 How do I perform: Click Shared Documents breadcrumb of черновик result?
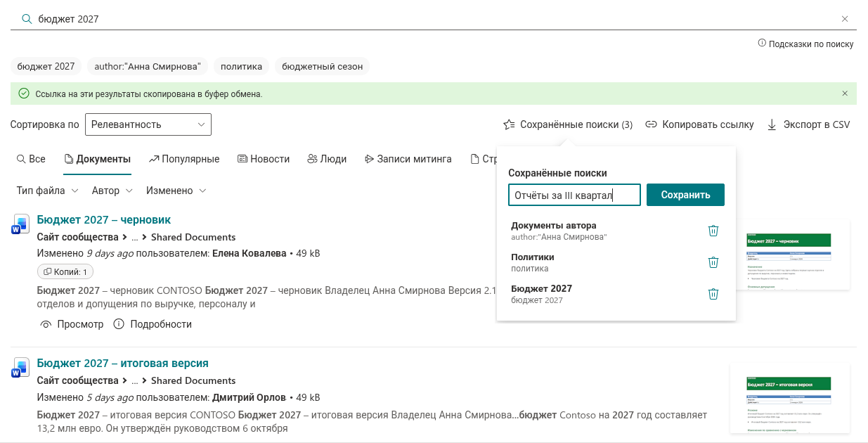pyautogui.click(x=193, y=237)
